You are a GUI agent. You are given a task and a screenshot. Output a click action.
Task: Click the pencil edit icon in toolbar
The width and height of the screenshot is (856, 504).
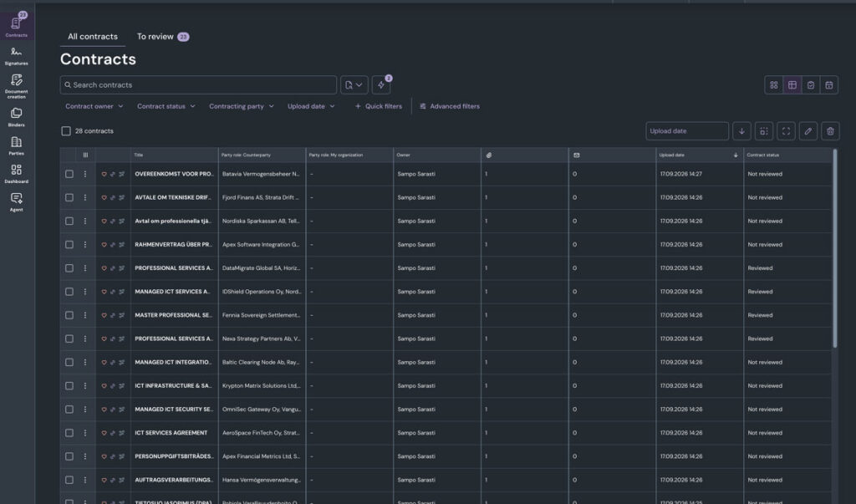[x=808, y=131]
